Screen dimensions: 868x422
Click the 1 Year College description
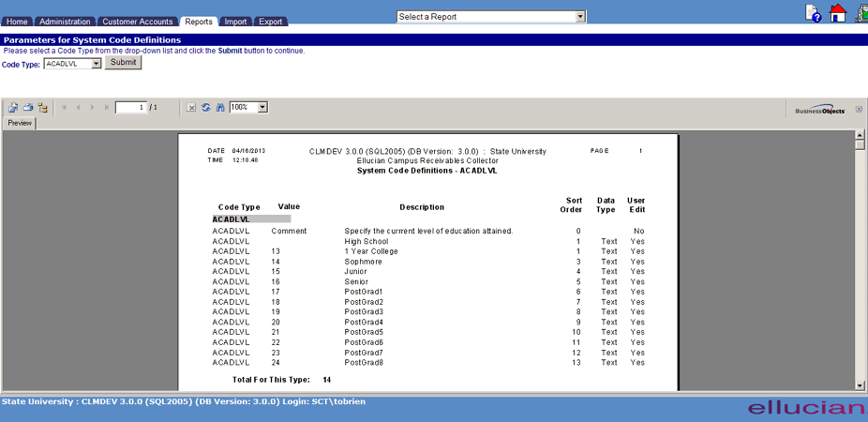click(x=371, y=251)
